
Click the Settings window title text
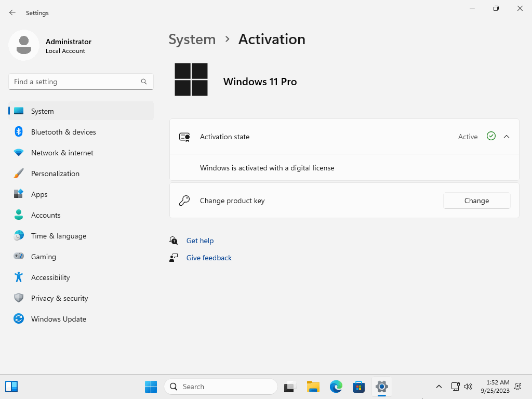tap(37, 13)
